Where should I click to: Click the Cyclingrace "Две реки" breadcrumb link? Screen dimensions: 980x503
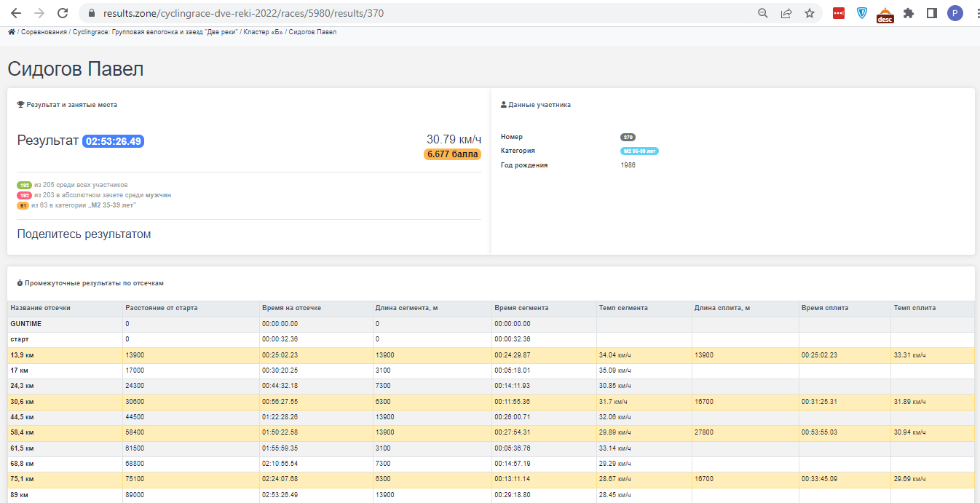(155, 32)
